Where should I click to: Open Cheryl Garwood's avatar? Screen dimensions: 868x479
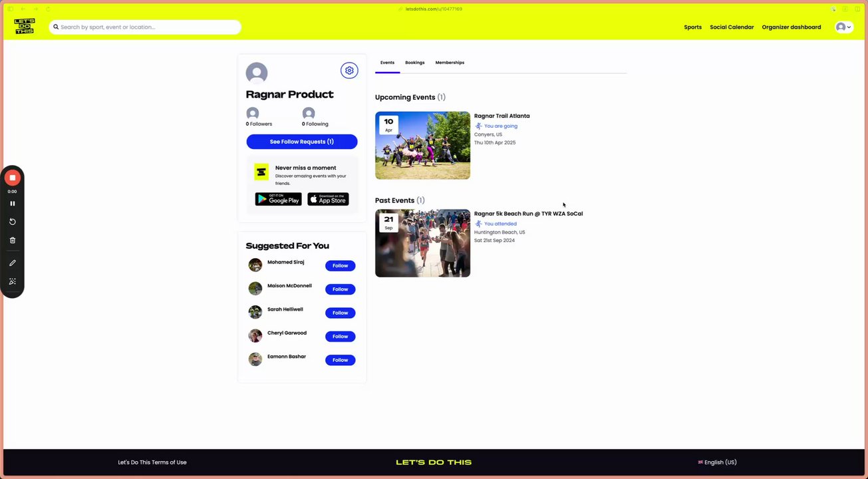pos(255,336)
